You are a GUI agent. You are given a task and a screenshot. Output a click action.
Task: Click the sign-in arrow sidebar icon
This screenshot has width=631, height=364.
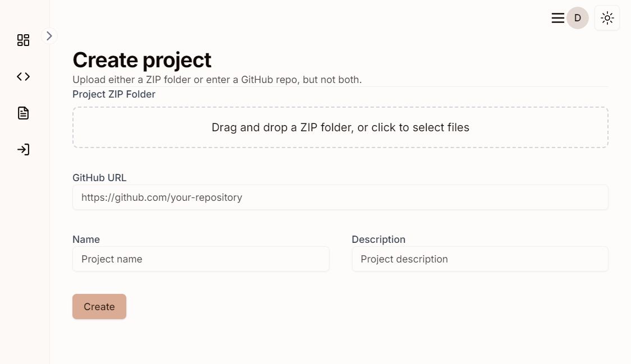point(23,150)
